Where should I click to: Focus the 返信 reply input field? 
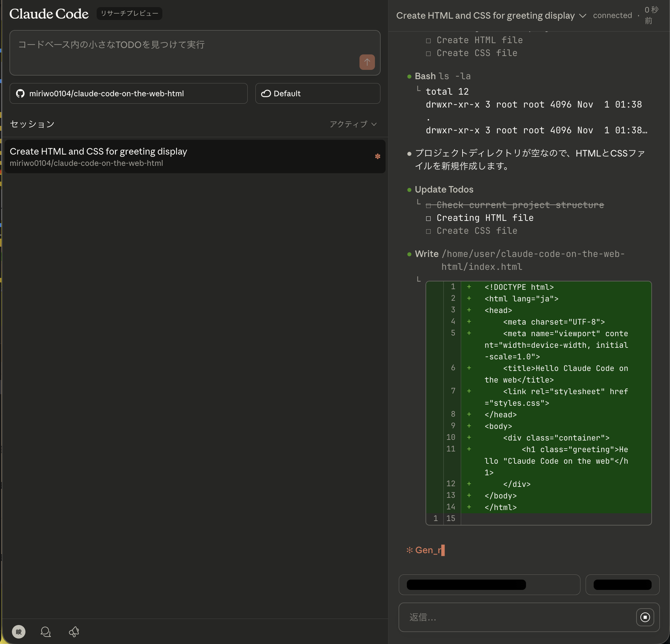[x=516, y=617]
